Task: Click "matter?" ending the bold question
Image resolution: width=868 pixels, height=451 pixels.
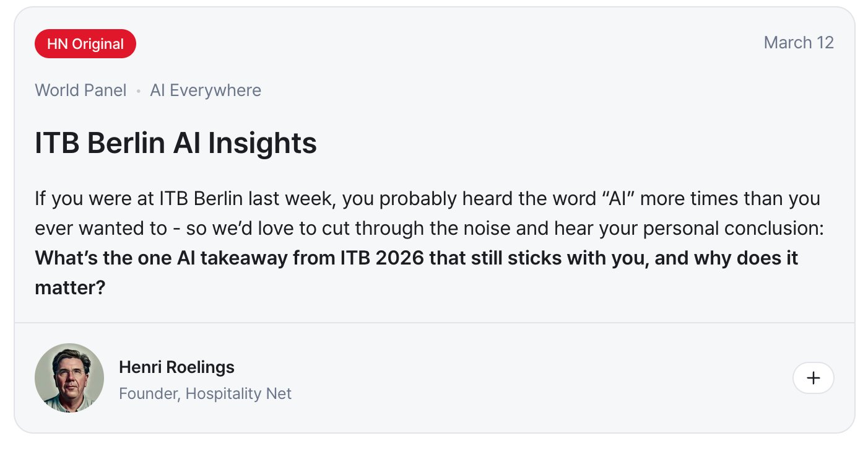Action: (x=70, y=287)
